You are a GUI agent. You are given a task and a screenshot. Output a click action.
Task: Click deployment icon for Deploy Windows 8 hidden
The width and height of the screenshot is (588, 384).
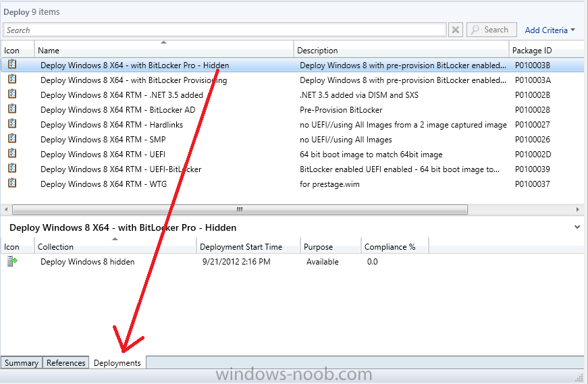[x=12, y=261]
